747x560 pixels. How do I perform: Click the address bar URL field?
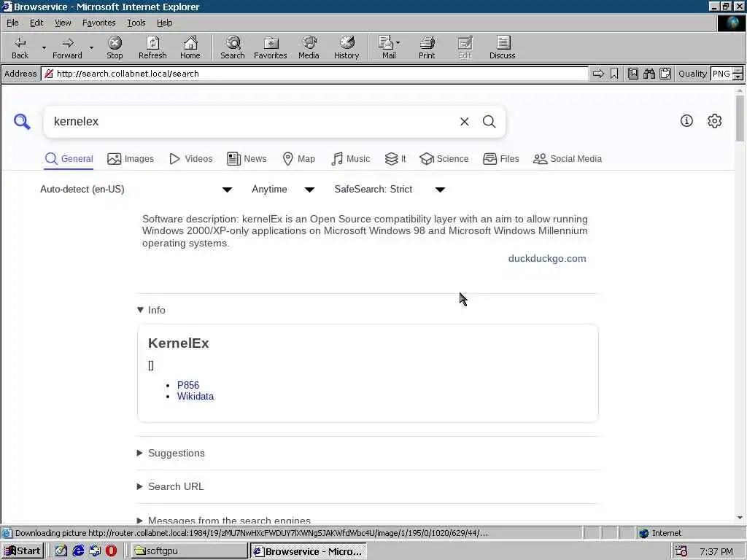[x=314, y=74]
